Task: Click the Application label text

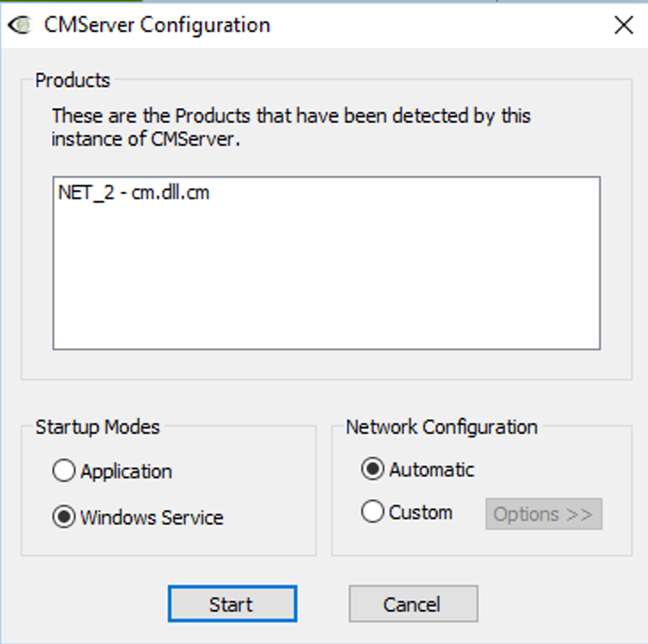Action: pos(127,472)
